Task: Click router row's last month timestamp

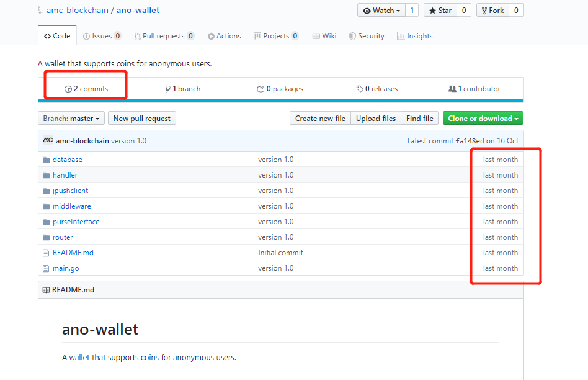Action: click(501, 237)
